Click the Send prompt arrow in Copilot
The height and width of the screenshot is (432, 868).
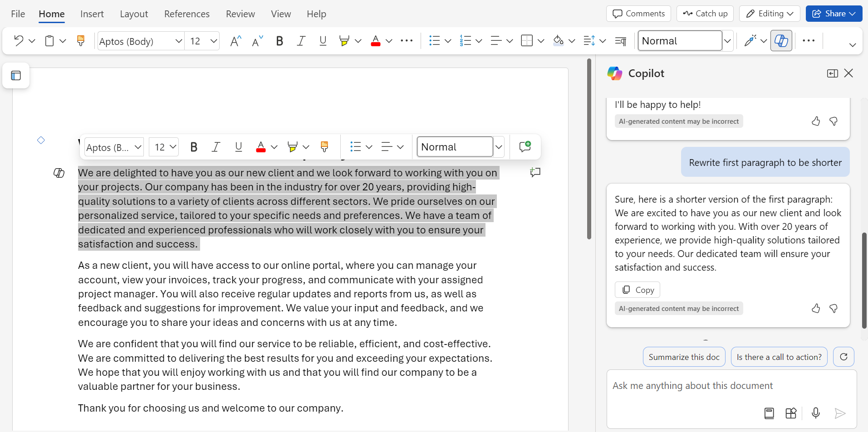point(840,413)
